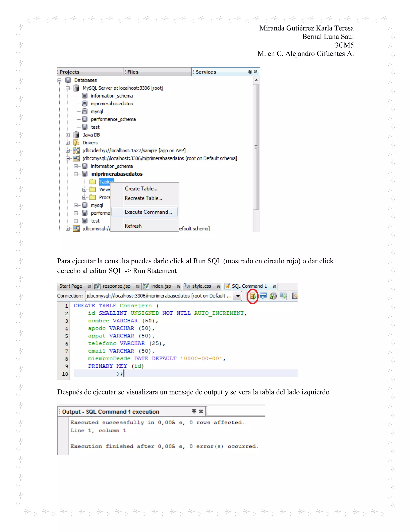Click the SQL History clock icon
411x532 pixels.
tap(273, 296)
